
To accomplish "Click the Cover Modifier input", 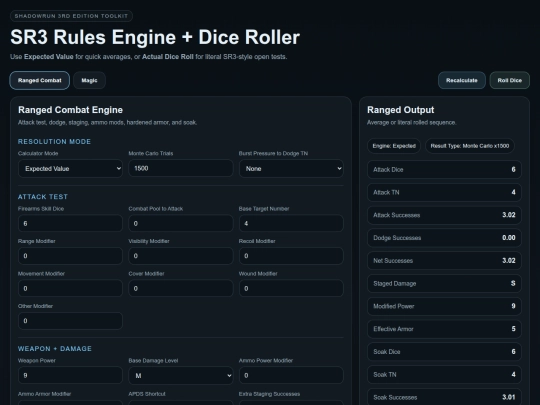I will (181, 288).
